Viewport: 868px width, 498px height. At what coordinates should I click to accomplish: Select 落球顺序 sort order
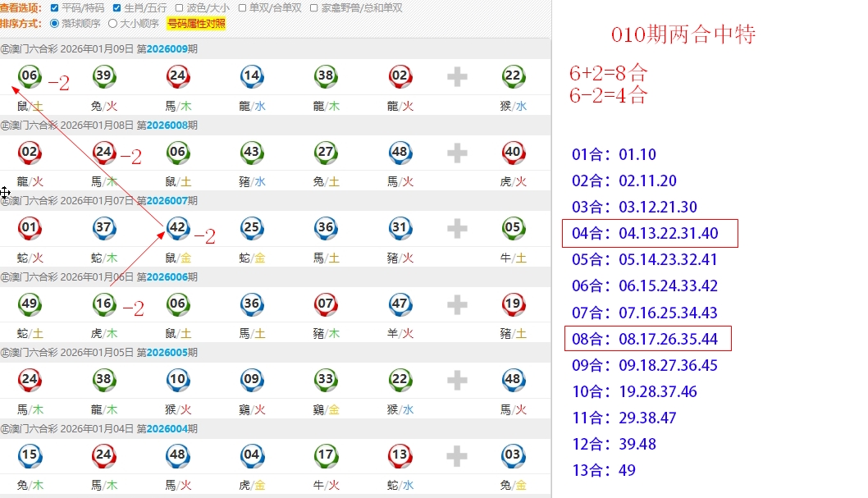[55, 24]
